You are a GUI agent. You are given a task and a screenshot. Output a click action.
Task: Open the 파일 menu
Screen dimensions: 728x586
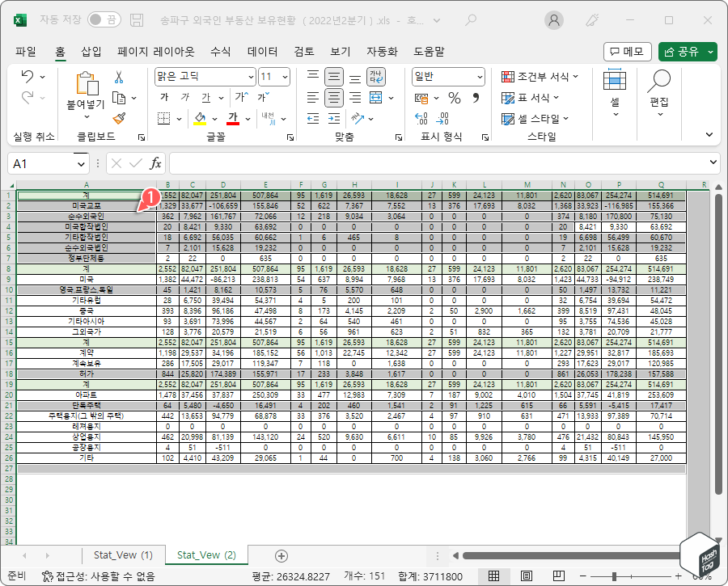click(26, 52)
